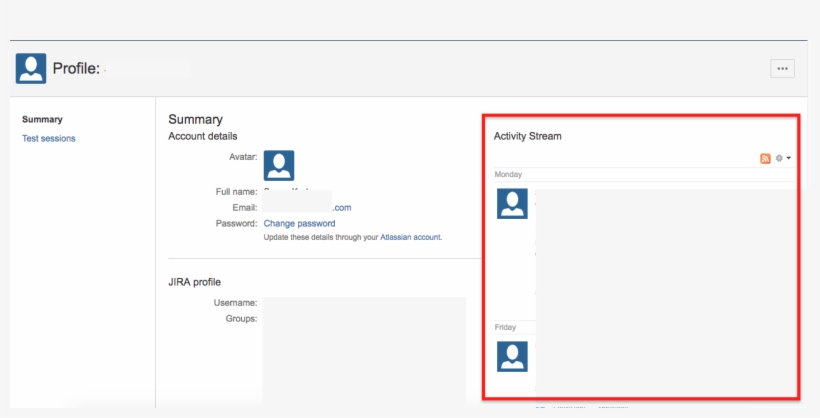Click the Username label in JIRA profile
The height and width of the screenshot is (418, 820).
coord(235,302)
